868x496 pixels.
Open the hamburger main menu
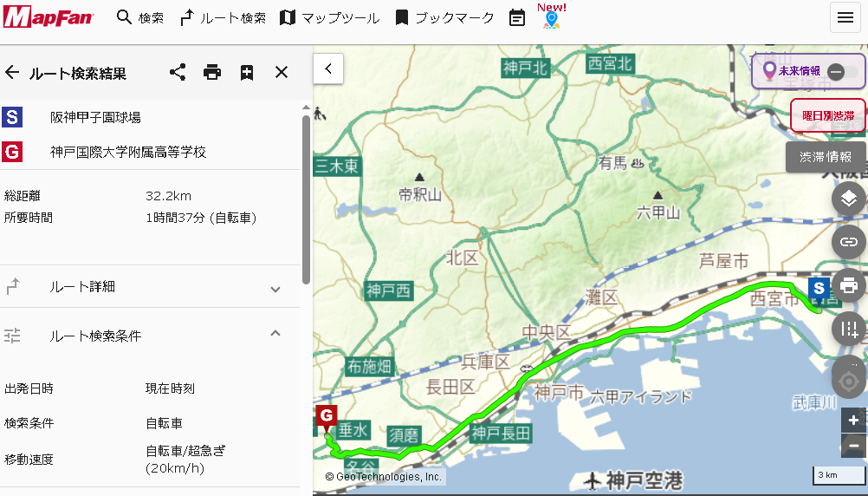845,17
